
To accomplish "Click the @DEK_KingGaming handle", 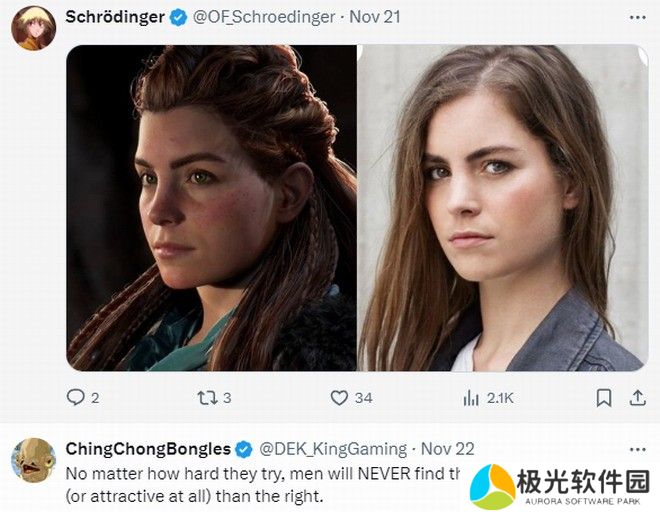I will [x=332, y=449].
